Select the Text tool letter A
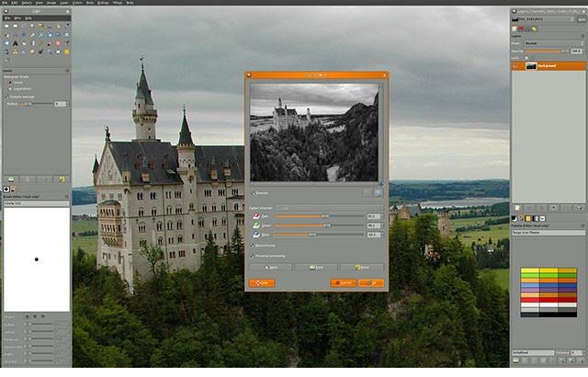Screen dimensions: 588x377 (x=16, y=43)
